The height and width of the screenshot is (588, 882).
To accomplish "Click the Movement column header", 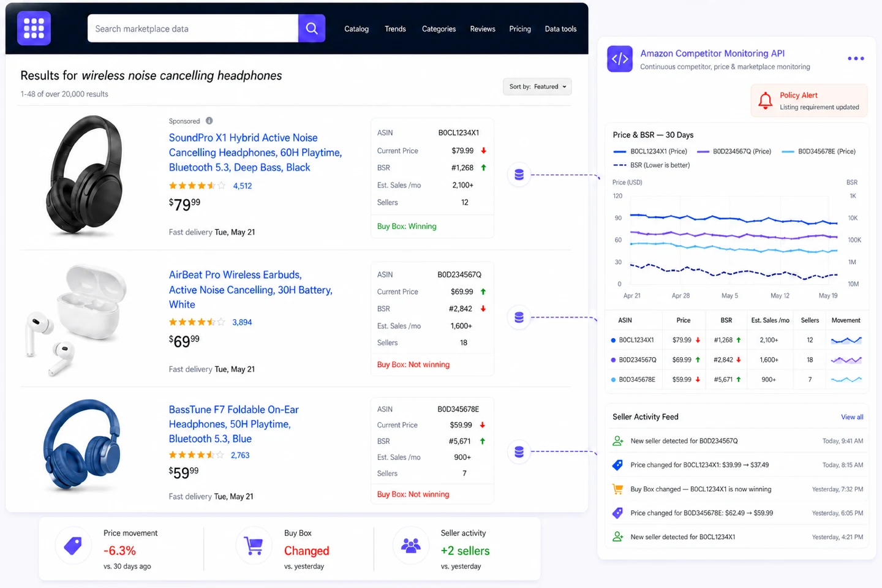I will [846, 320].
